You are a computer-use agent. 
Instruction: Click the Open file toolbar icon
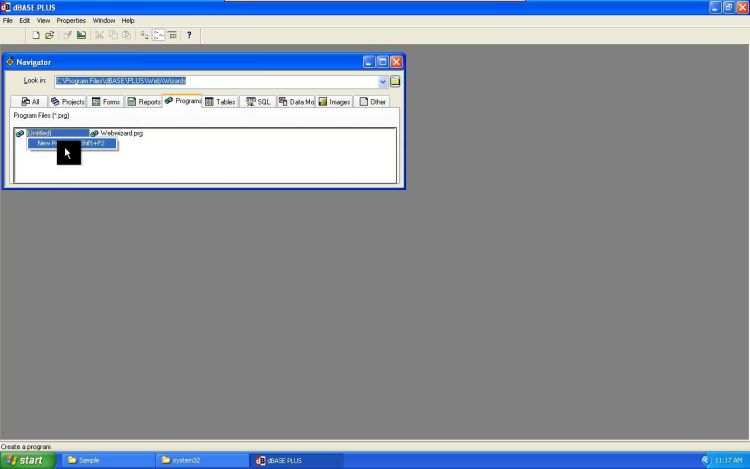click(x=50, y=35)
